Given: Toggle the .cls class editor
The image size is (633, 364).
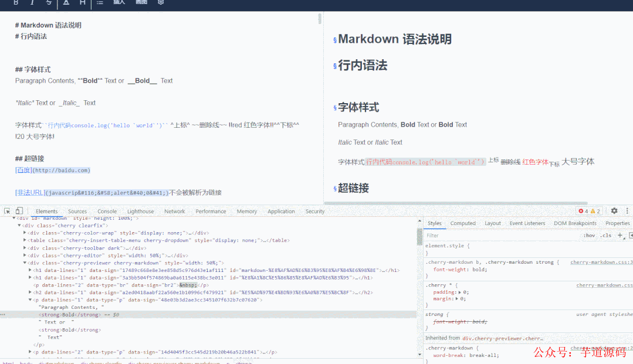Looking at the screenshot, I should pos(605,235).
